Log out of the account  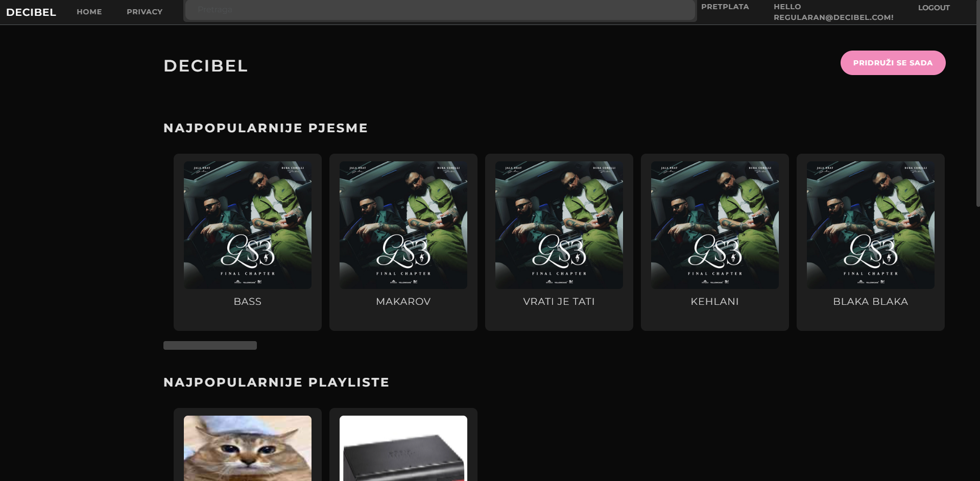[934, 8]
